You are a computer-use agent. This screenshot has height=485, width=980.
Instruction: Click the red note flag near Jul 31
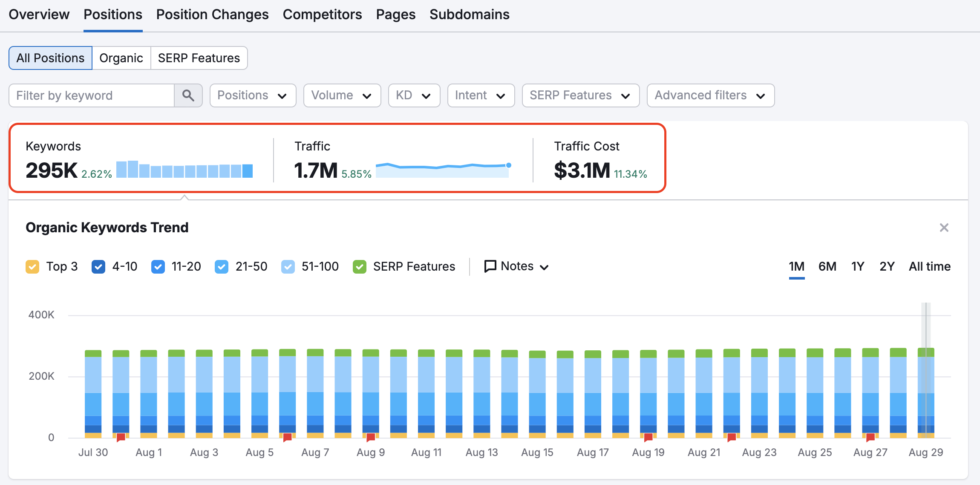tap(121, 437)
